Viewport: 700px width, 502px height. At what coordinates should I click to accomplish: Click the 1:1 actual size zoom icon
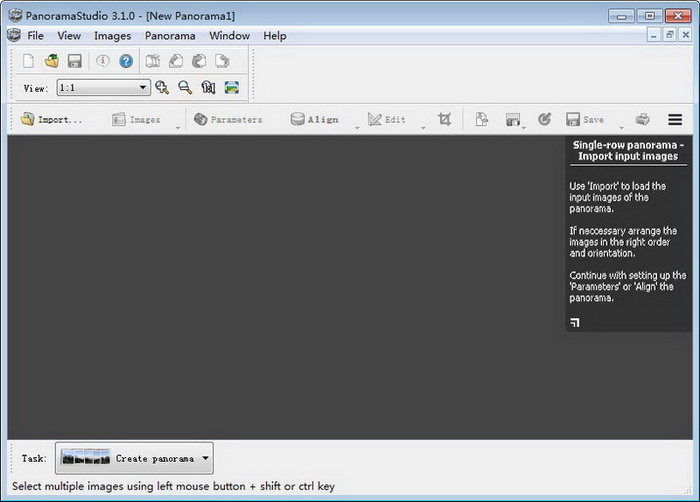208,88
